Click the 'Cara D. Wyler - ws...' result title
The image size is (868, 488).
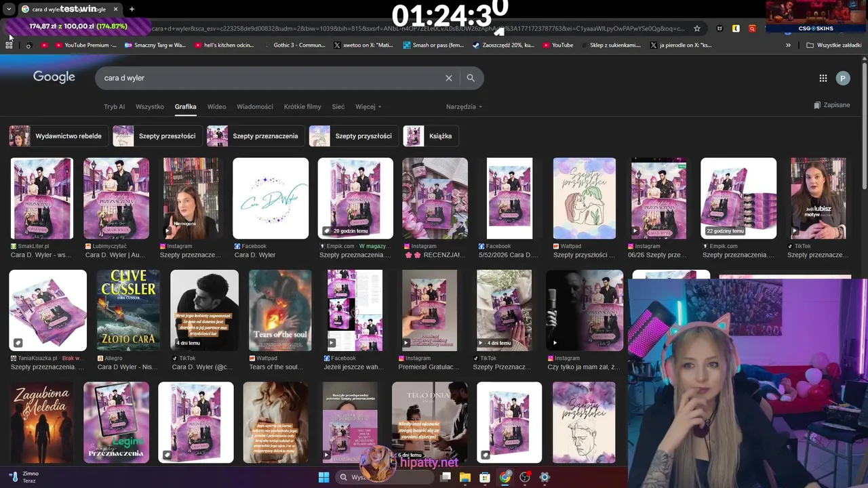click(x=41, y=255)
